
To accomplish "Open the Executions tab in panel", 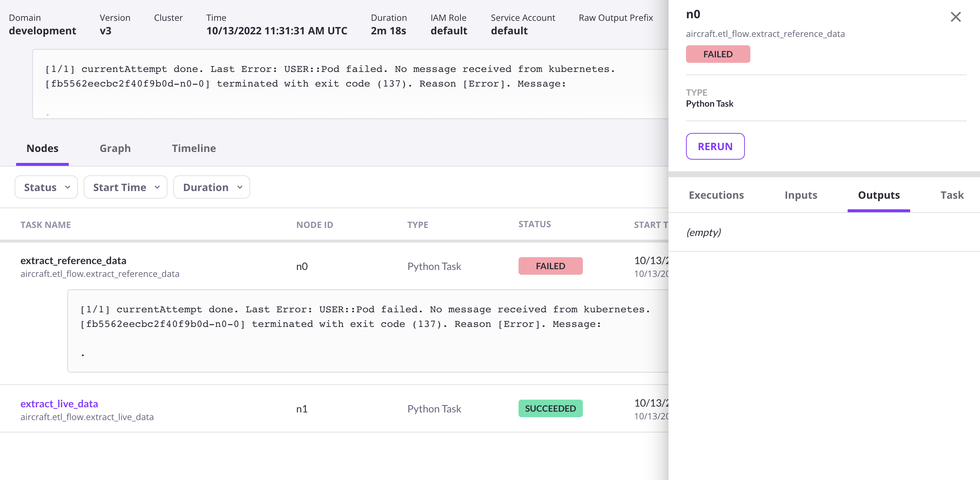I will 716,195.
